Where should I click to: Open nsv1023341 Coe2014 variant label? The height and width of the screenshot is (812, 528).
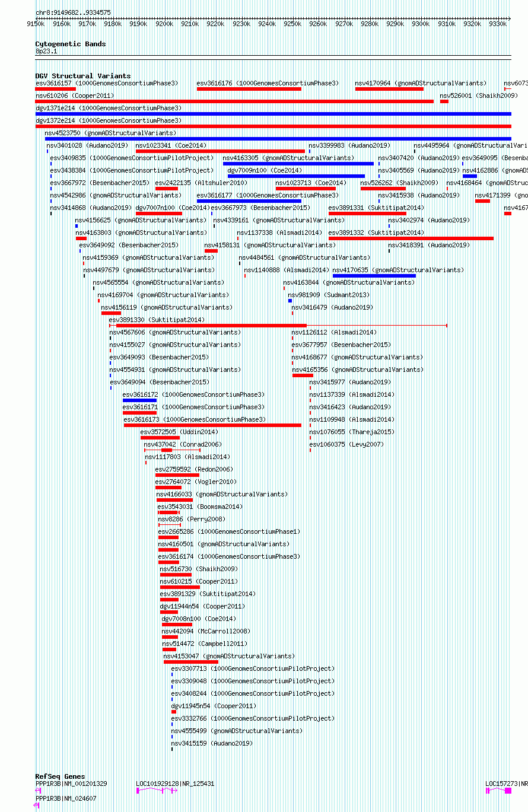[x=171, y=145]
